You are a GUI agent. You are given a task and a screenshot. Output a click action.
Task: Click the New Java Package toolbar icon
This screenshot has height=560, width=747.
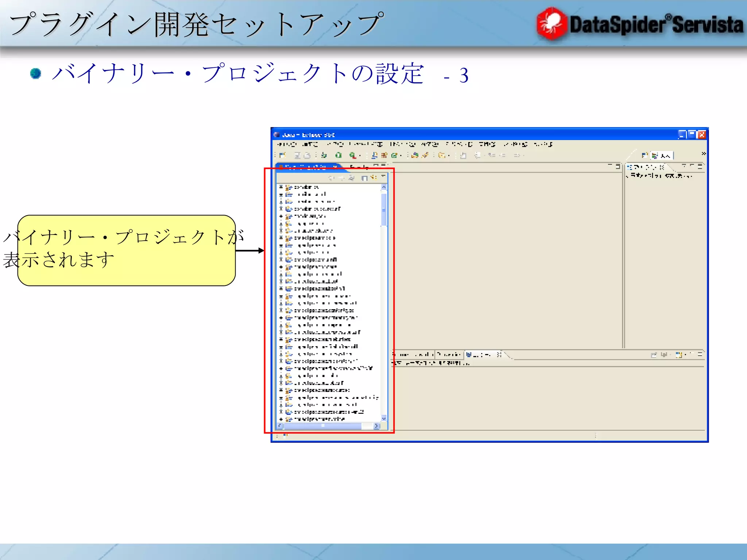pos(384,155)
